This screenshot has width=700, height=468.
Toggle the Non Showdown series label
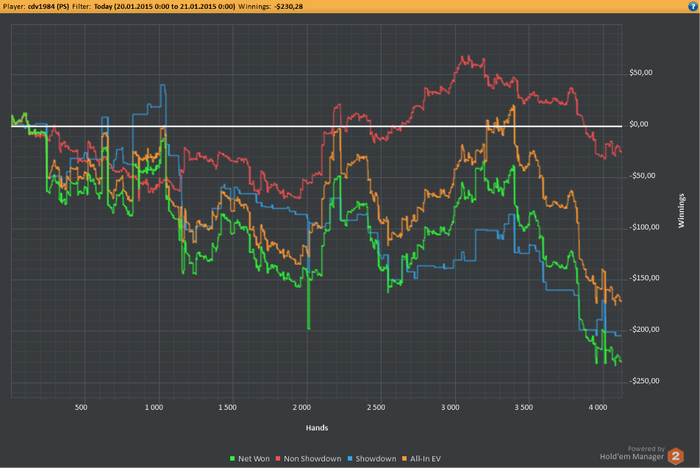(x=312, y=459)
